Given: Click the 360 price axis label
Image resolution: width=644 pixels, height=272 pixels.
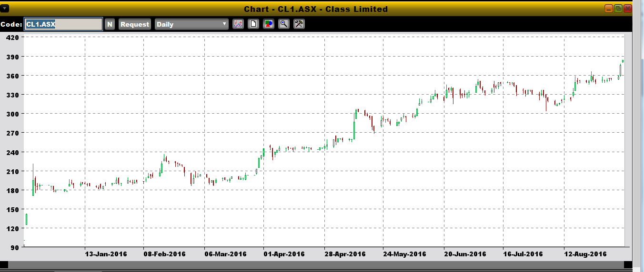Looking at the screenshot, I should [12, 76].
